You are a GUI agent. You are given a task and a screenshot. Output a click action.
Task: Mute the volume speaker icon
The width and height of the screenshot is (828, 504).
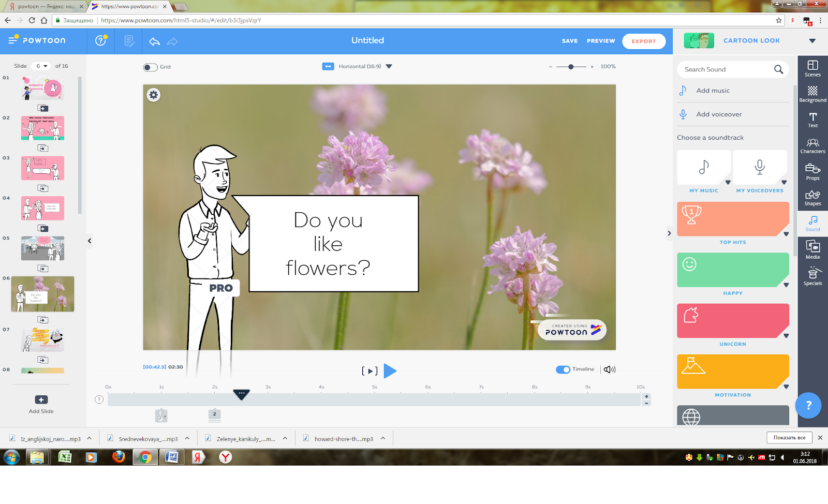[610, 369]
